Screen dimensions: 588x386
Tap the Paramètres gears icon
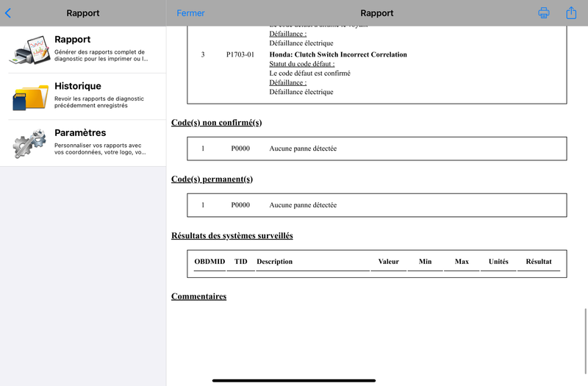click(x=29, y=143)
